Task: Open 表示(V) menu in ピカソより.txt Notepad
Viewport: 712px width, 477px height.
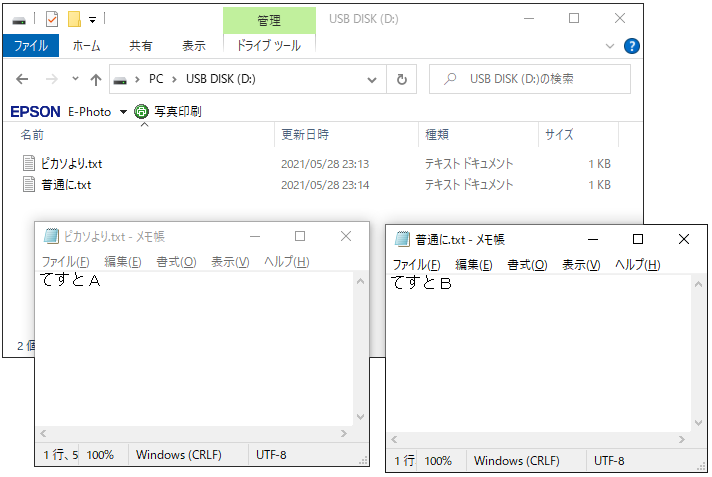Action: 230,262
